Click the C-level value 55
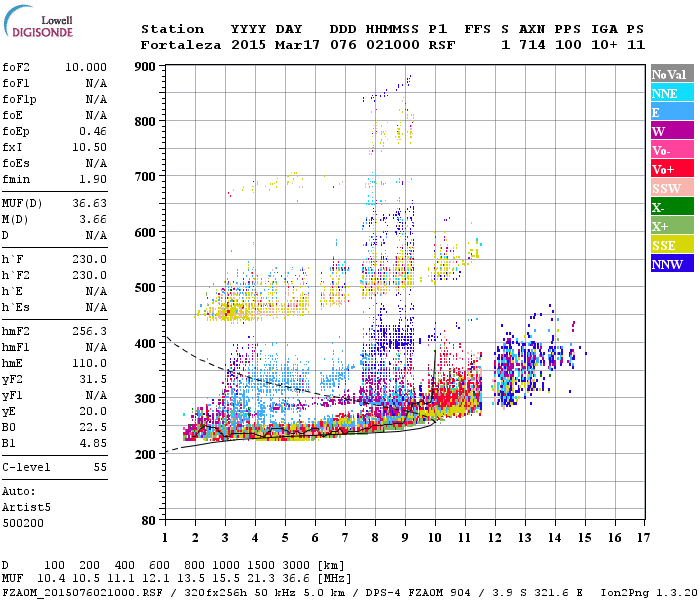 (x=100, y=467)
